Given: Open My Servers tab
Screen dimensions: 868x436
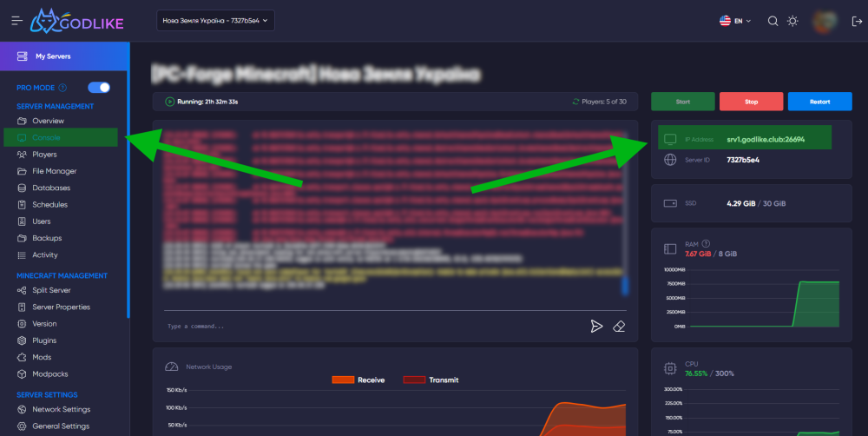Looking at the screenshot, I should click(x=65, y=56).
